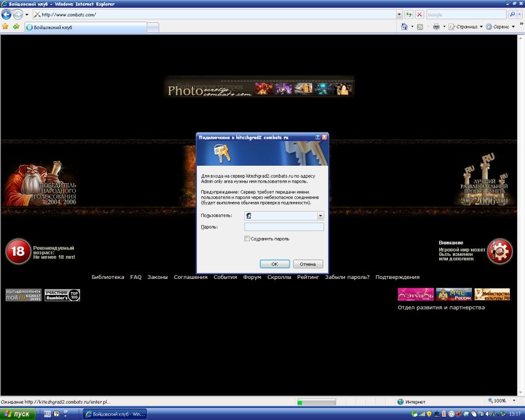Click the pink Лэтуаль partner banner

coord(416,294)
